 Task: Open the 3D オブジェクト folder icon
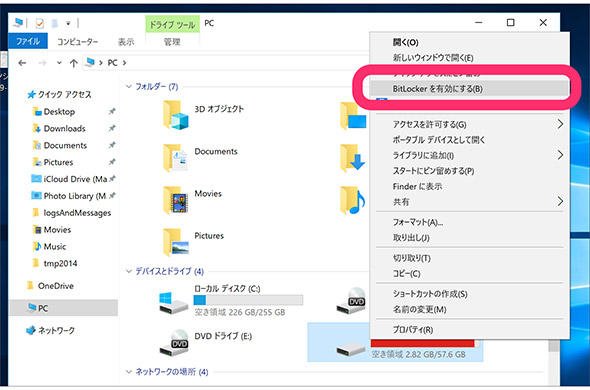175,115
